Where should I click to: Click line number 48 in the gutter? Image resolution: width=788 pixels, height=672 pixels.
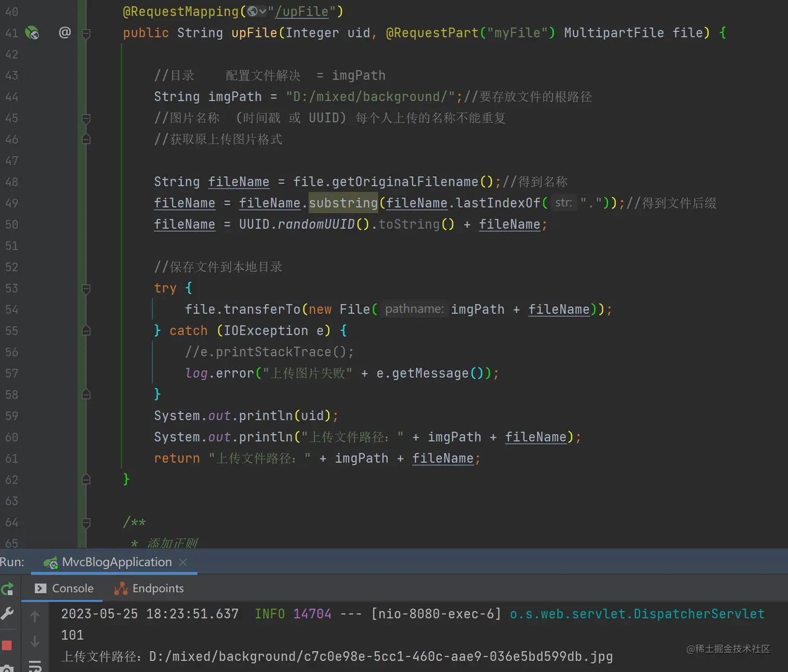[11, 182]
